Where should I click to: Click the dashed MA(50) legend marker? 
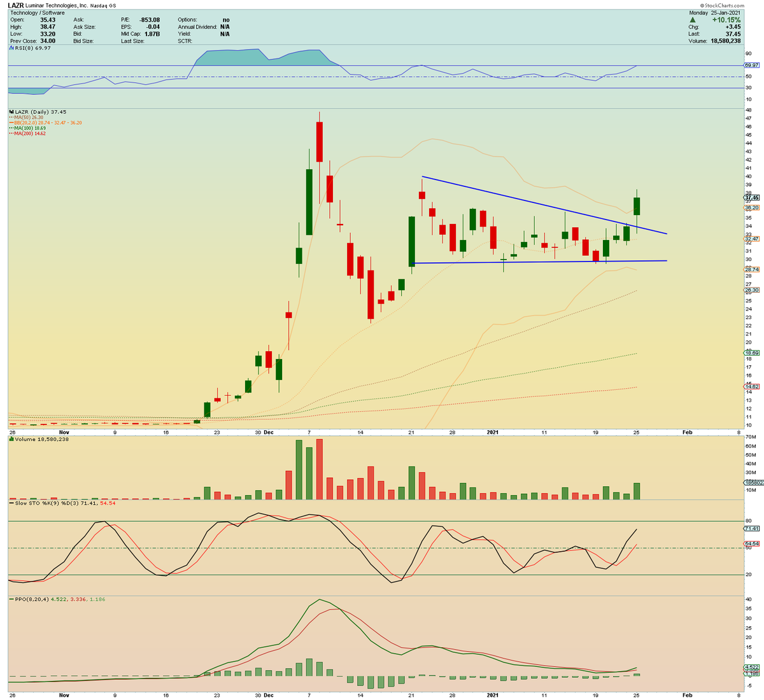pos(12,118)
